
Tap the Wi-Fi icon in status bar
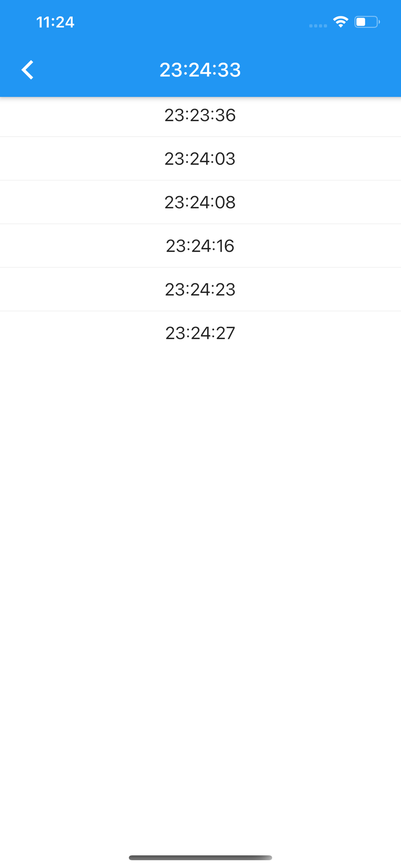(341, 22)
